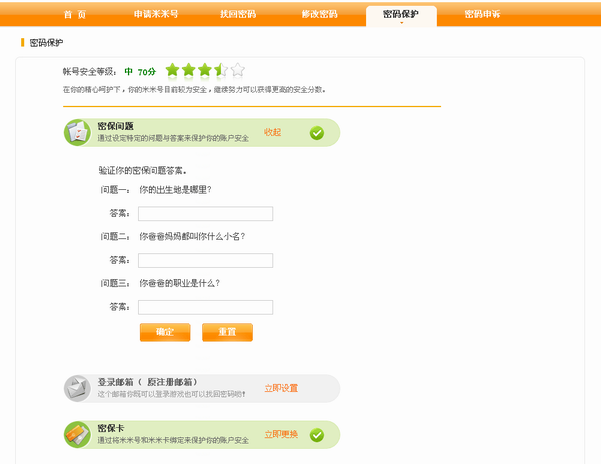Click the 密保问题 security question icon
This screenshot has height=464, width=601.
tap(78, 132)
